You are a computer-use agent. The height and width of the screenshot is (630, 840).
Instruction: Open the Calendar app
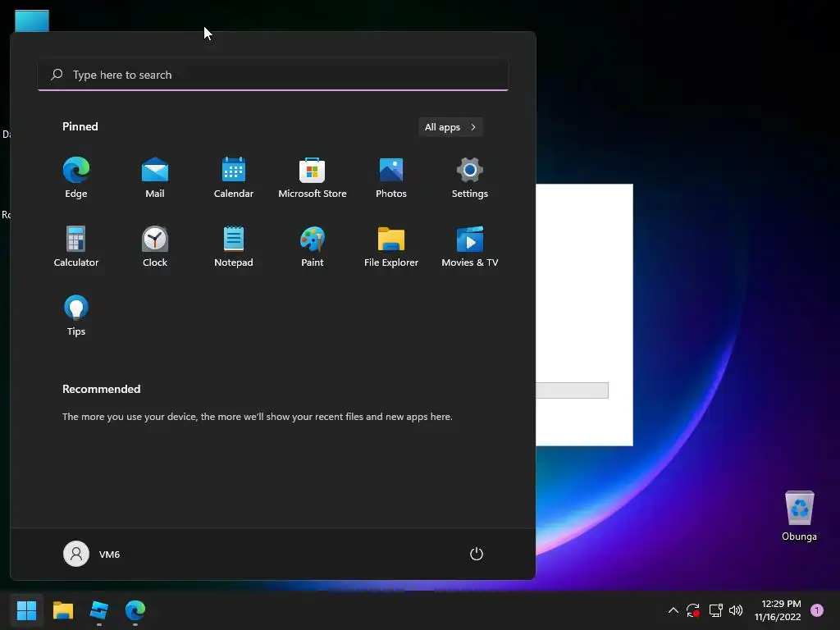(x=234, y=178)
